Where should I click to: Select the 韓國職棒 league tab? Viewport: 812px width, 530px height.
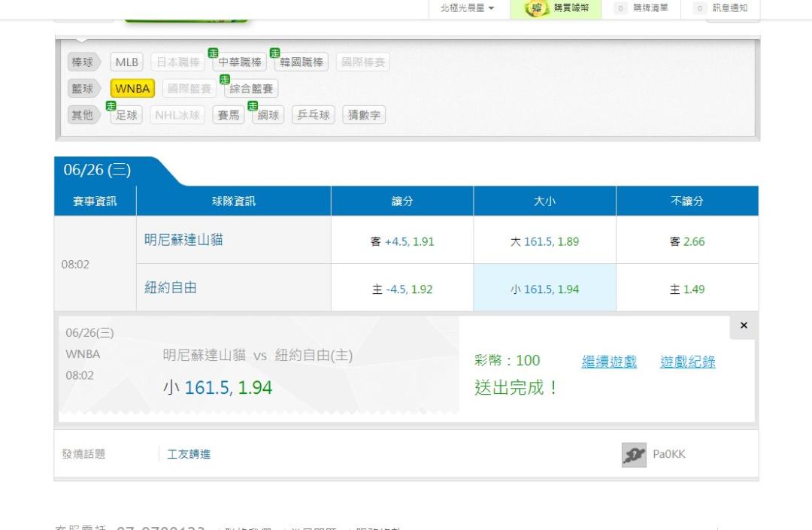301,62
